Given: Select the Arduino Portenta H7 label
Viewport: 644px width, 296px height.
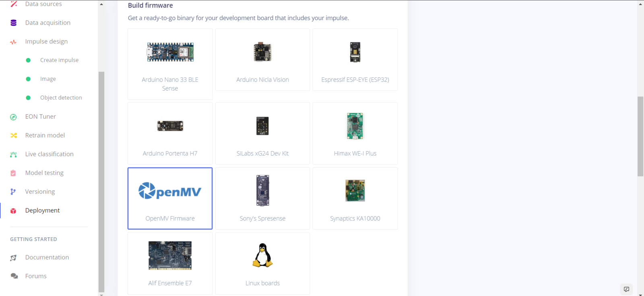Looking at the screenshot, I should point(170,154).
